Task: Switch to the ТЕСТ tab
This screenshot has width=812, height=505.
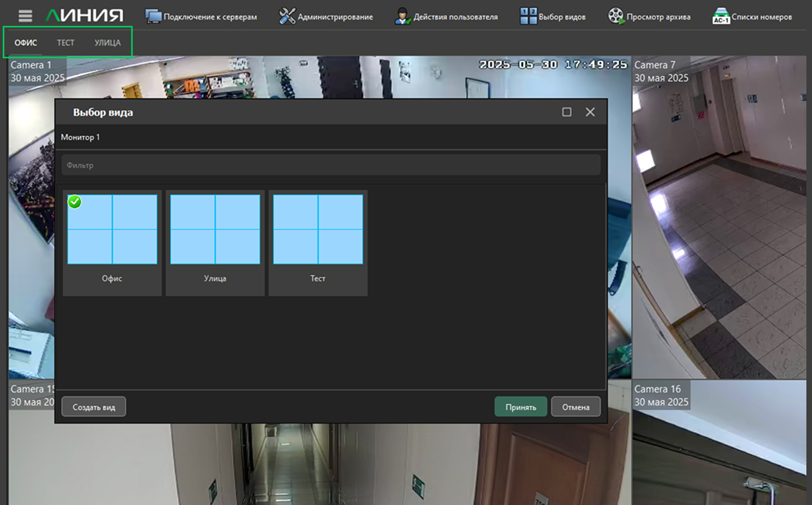Action: click(x=65, y=43)
